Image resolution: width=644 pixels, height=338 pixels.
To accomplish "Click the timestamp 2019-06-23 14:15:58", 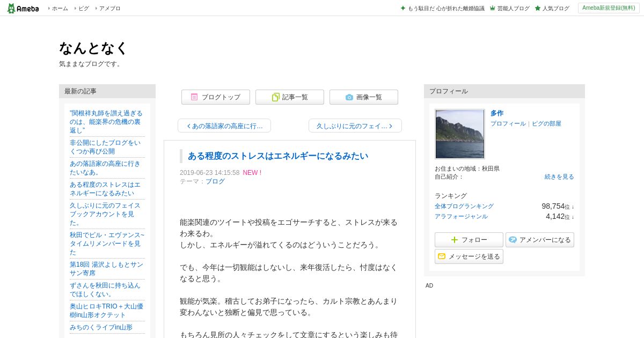I will point(209,173).
